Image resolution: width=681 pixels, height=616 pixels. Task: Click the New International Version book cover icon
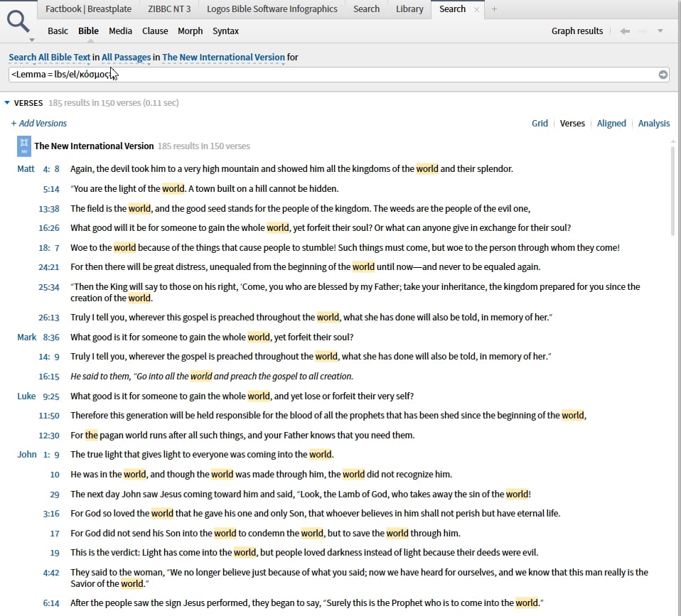24,146
